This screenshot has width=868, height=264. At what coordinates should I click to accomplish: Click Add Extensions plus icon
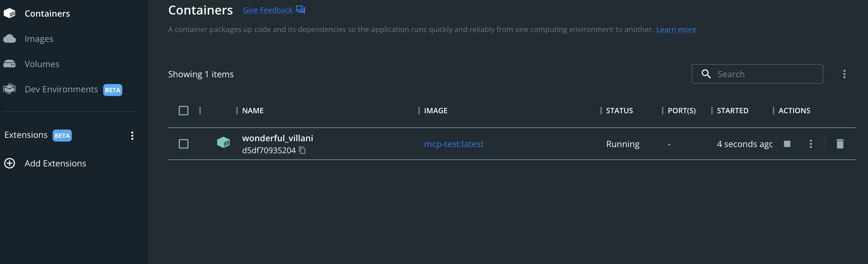[x=10, y=163]
